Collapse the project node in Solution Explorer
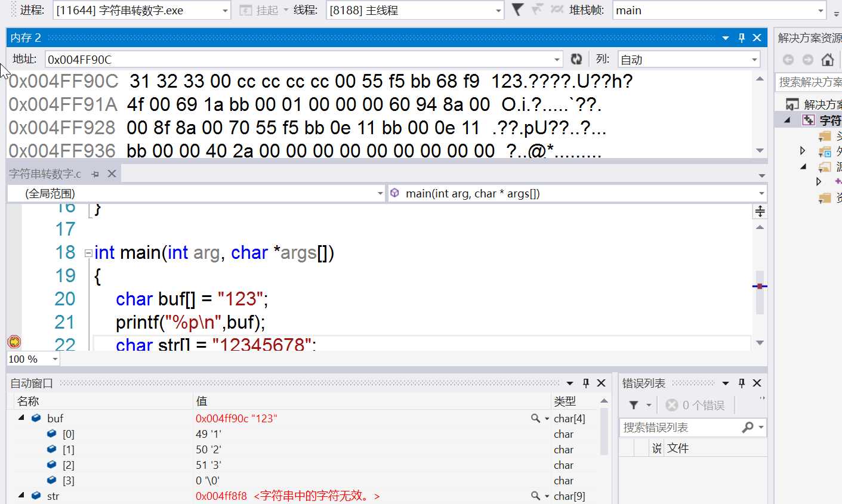The width and height of the screenshot is (842, 504). (x=788, y=120)
